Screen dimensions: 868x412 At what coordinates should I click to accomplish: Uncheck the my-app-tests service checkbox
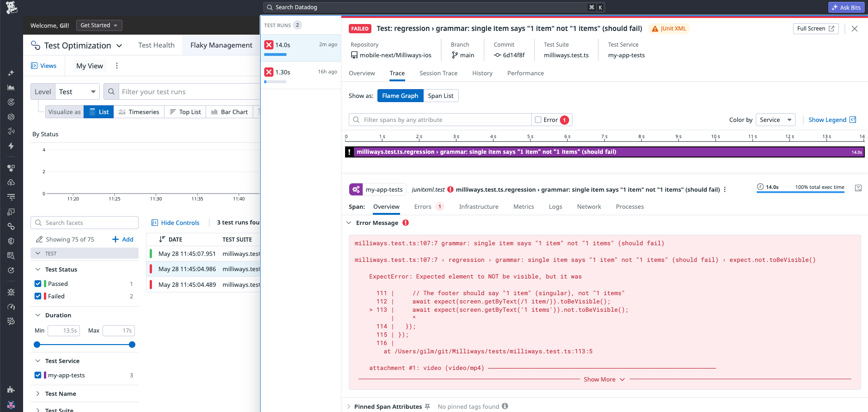pos(38,375)
